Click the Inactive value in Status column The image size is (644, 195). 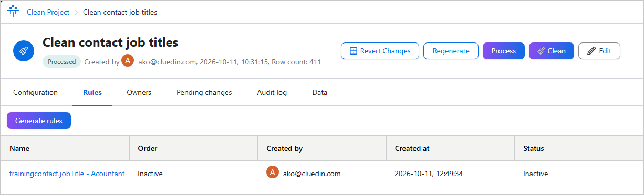(536, 174)
